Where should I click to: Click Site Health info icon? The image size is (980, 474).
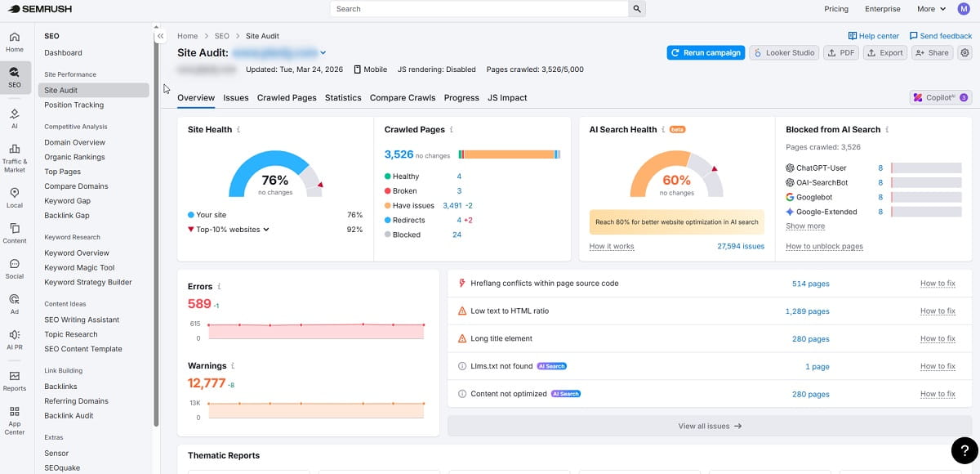238,130
